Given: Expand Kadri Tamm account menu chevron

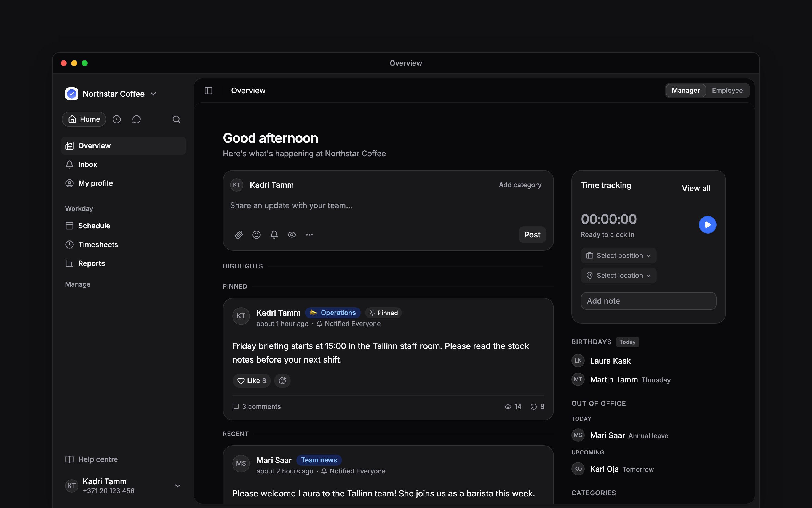Looking at the screenshot, I should (x=178, y=486).
